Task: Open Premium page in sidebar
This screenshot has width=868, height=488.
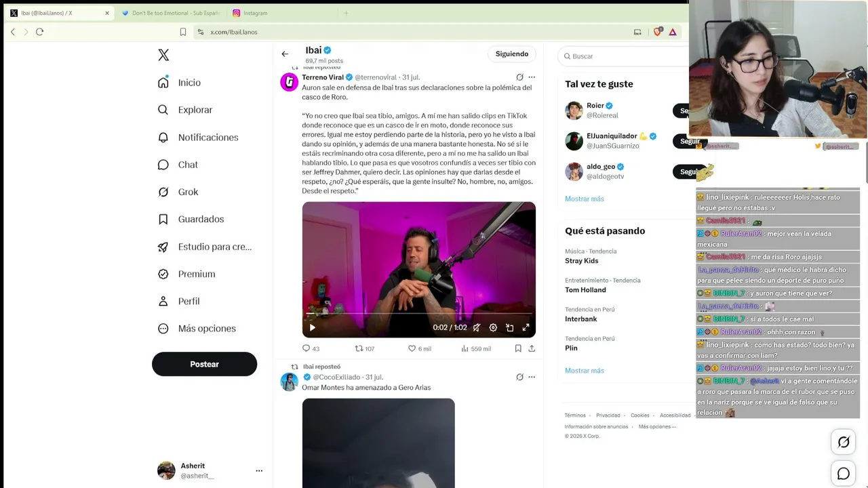Action: coord(186,274)
